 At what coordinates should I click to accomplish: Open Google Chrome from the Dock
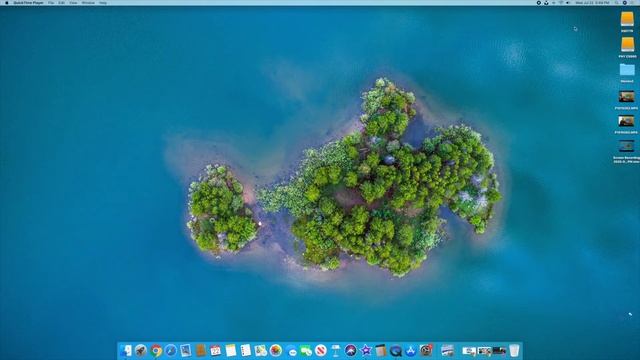click(156, 351)
